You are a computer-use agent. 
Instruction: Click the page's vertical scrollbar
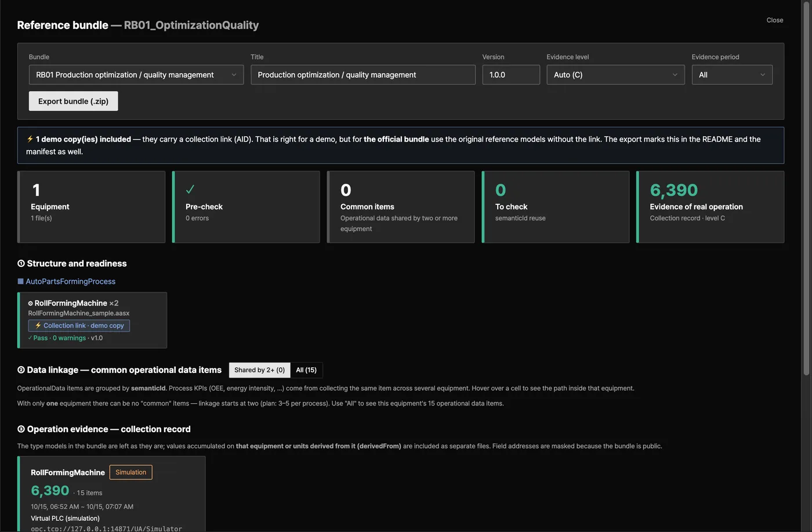tap(807, 189)
